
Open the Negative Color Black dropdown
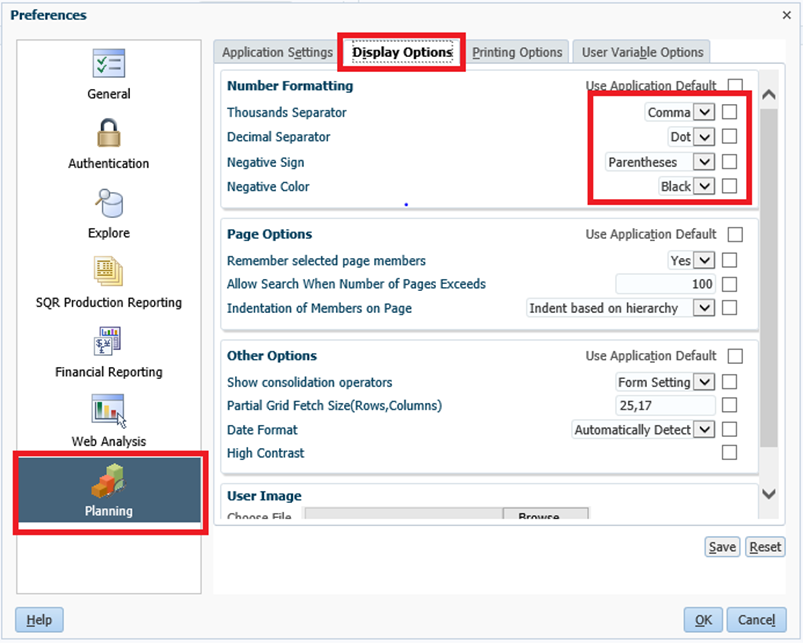click(705, 186)
